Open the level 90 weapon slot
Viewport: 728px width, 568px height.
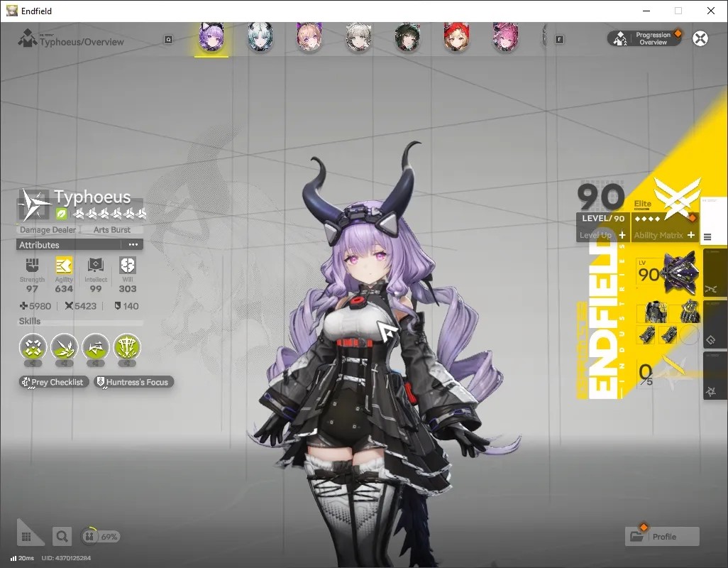point(668,273)
